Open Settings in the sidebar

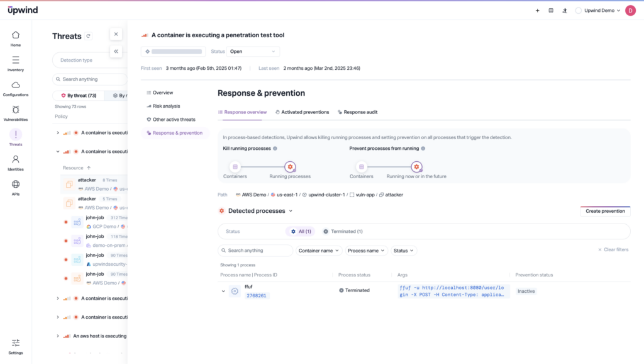click(x=16, y=346)
